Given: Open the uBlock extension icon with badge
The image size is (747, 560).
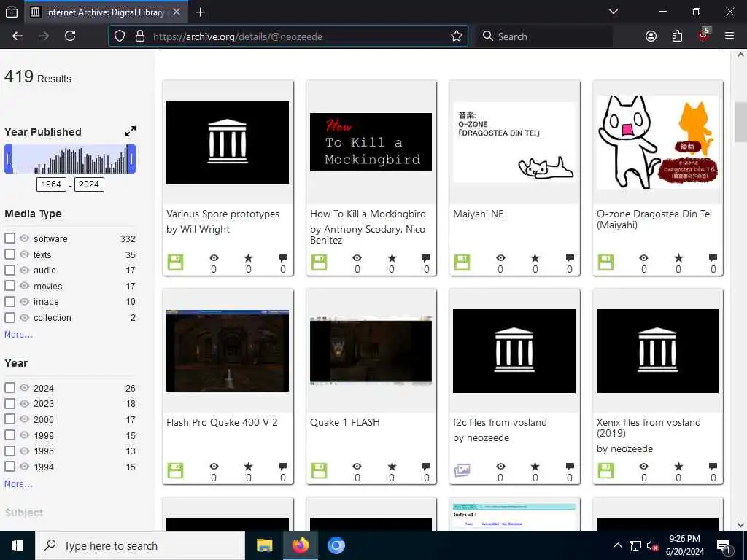Looking at the screenshot, I should pyautogui.click(x=704, y=35).
